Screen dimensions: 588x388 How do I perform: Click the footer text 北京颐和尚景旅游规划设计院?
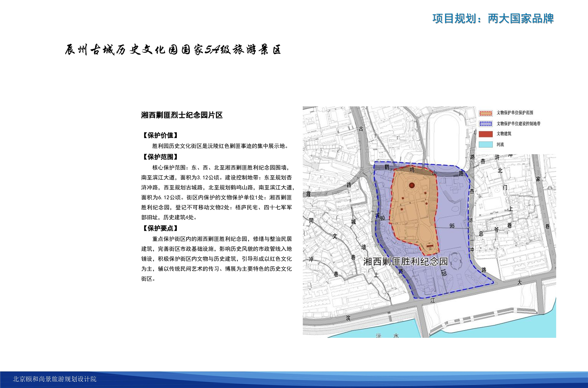click(55, 379)
